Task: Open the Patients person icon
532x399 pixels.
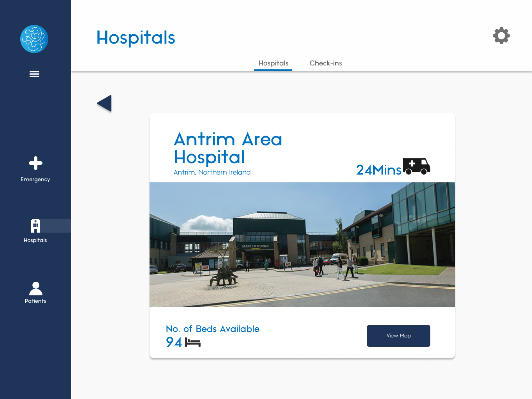Action: click(x=35, y=288)
